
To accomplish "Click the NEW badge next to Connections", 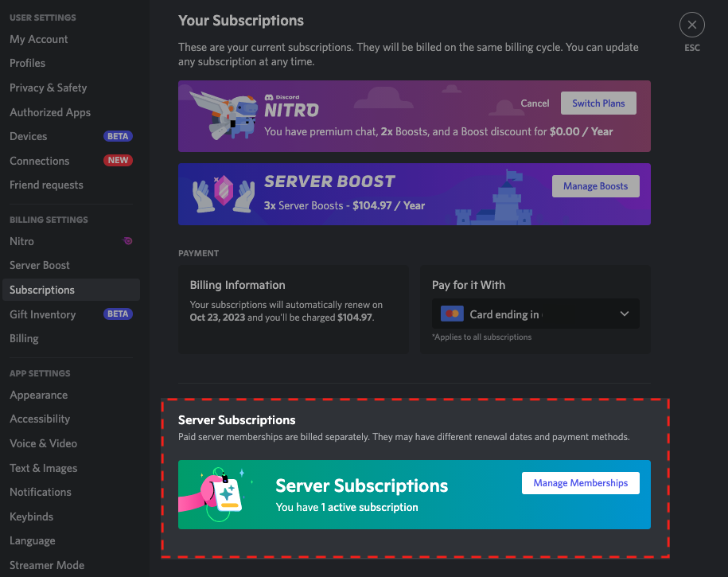I will [118, 161].
